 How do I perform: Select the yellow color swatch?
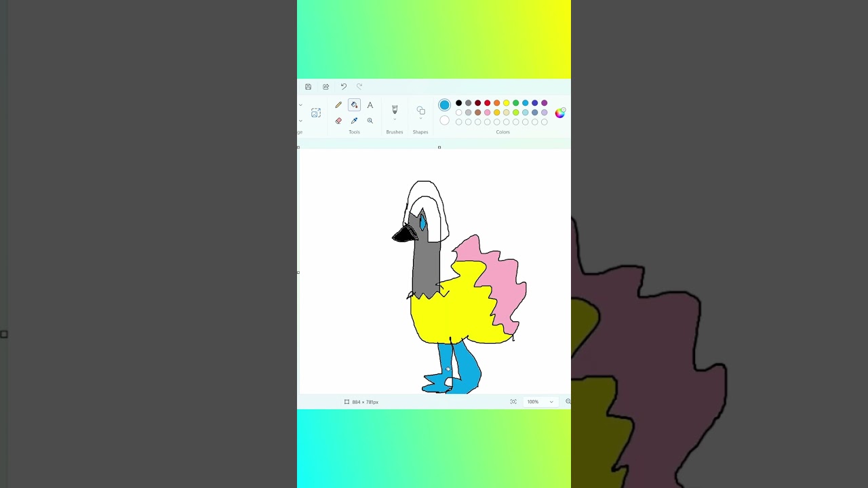pos(506,104)
